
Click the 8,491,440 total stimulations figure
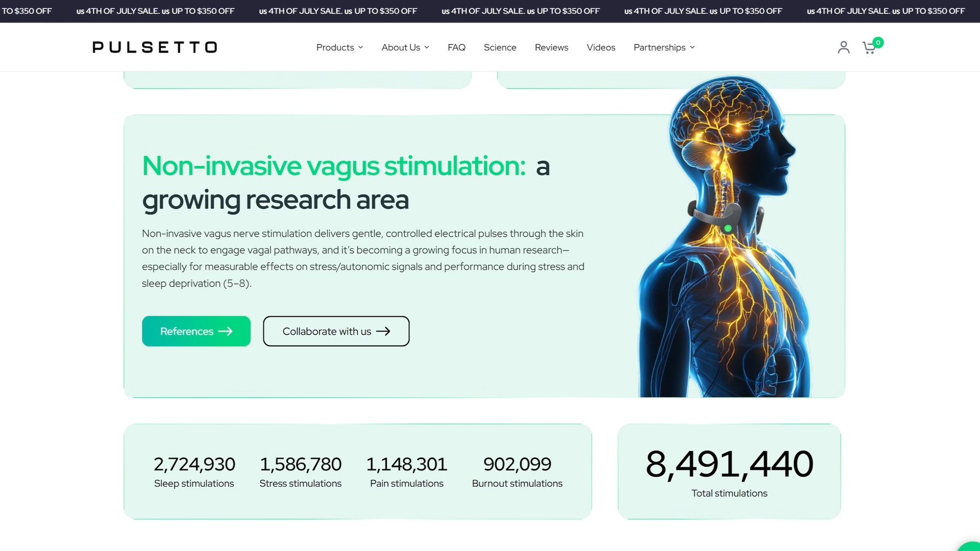[729, 464]
